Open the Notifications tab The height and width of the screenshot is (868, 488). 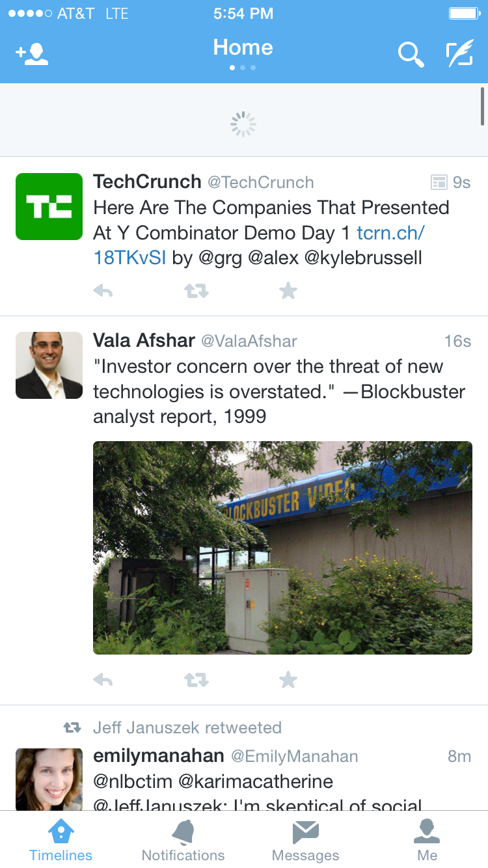click(183, 839)
